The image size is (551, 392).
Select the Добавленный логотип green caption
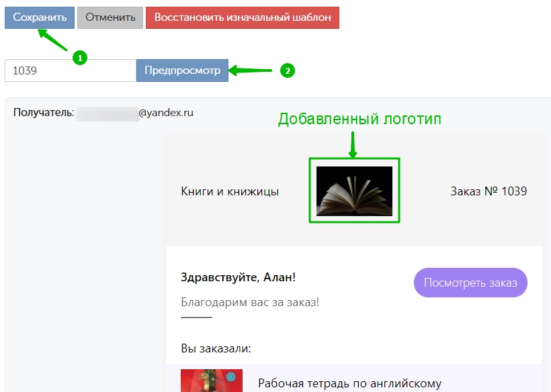tap(359, 119)
